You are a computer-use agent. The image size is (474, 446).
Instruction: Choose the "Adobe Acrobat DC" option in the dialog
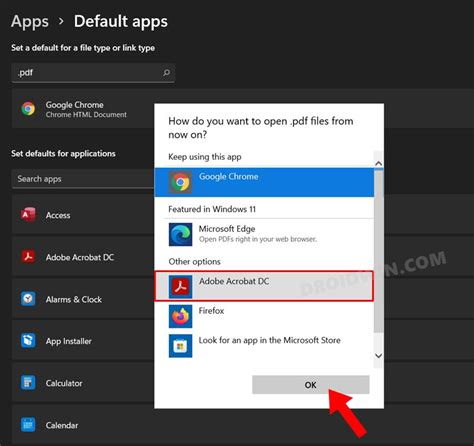pyautogui.click(x=264, y=286)
